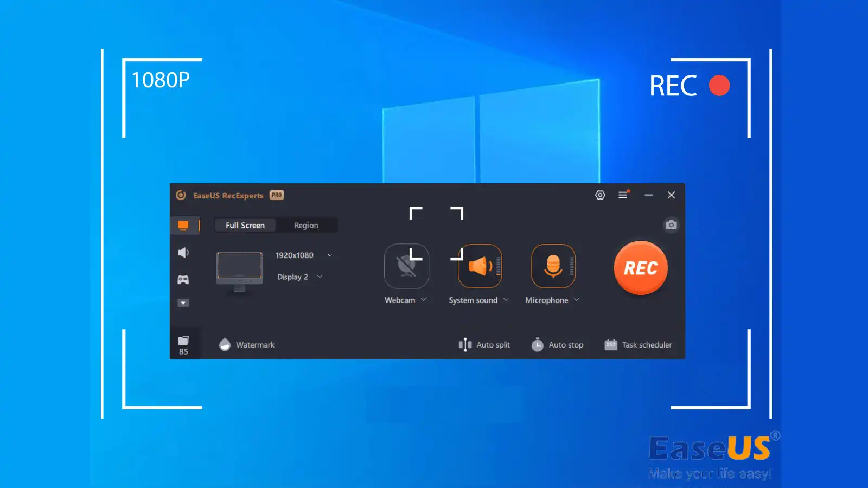Viewport: 868px width, 488px height.
Task: Expand the Display 2 dropdown
Action: click(320, 277)
